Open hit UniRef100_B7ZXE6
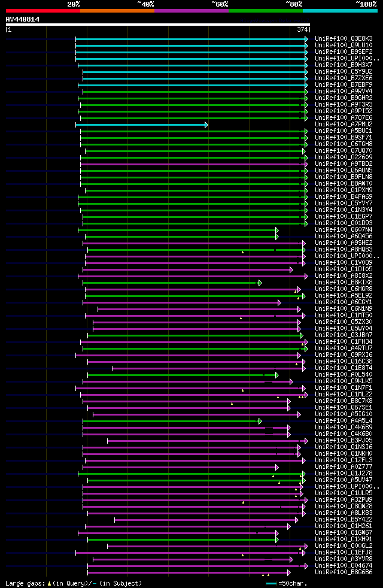383x588 pixels. click(344, 78)
